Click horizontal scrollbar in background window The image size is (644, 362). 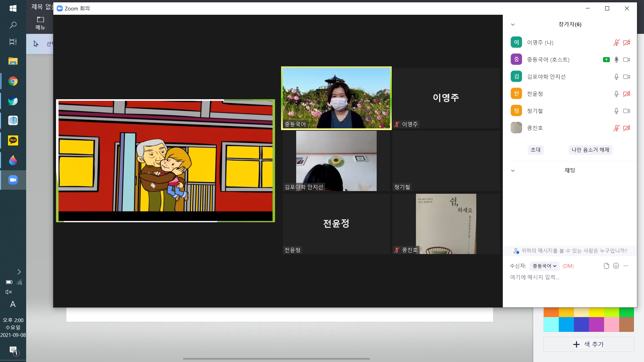coord(276,359)
